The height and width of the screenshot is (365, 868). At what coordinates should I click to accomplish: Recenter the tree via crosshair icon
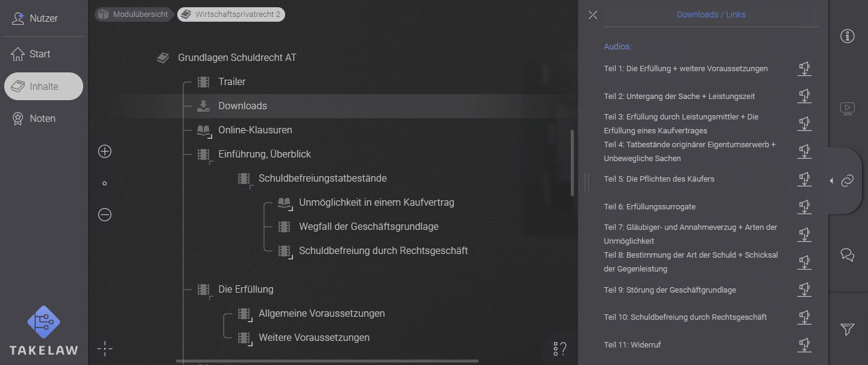pyautogui.click(x=104, y=348)
